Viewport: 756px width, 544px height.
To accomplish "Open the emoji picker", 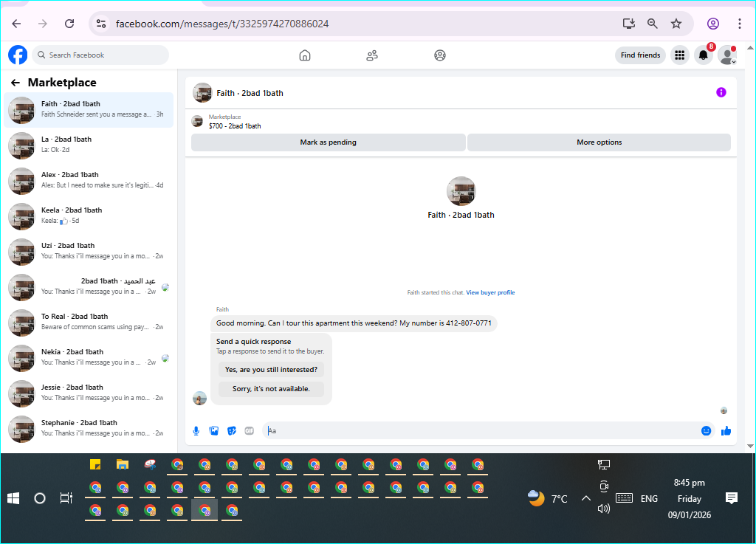I will 706,431.
